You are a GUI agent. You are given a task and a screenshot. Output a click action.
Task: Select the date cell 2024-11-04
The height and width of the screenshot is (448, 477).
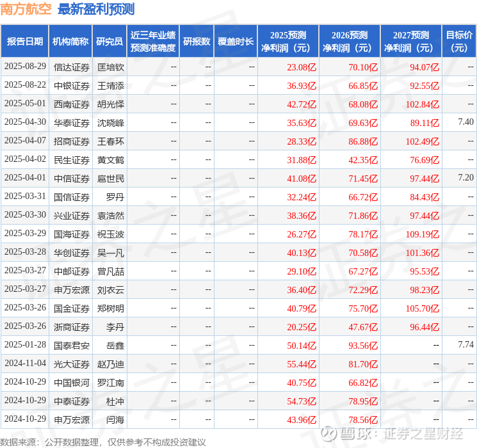(25, 363)
